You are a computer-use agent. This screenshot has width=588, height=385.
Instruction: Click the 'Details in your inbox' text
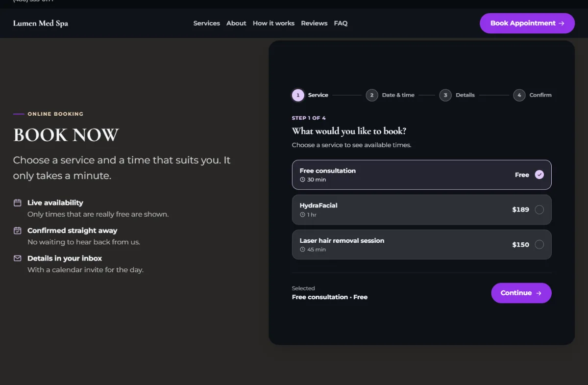tap(65, 258)
